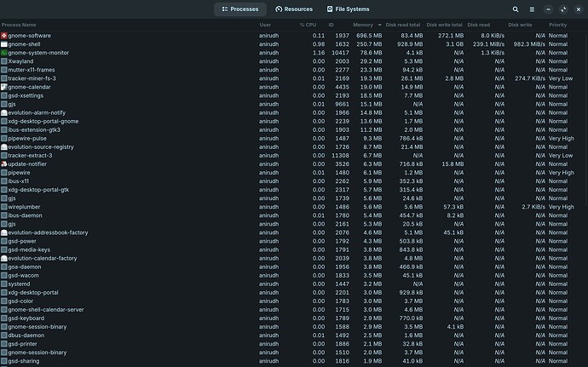Select the gsd-media-keys process row
This screenshot has width=588, height=367.
292,250
